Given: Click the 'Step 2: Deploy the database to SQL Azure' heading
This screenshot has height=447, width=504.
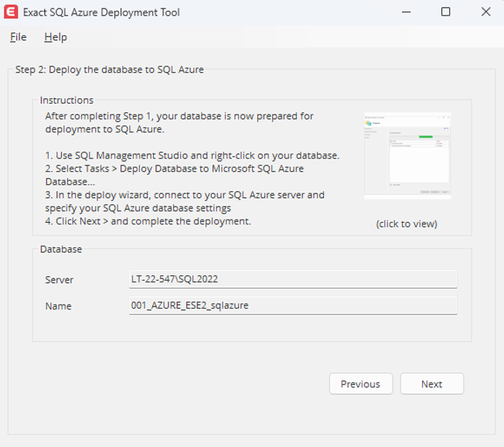Looking at the screenshot, I should tap(109, 70).
